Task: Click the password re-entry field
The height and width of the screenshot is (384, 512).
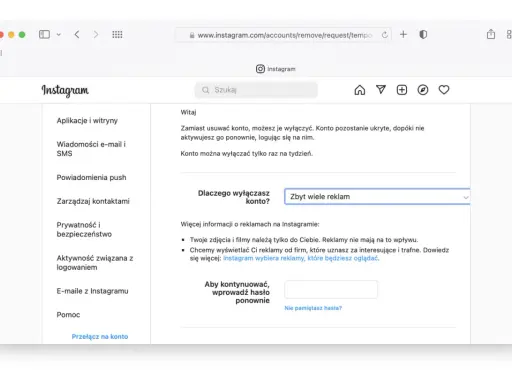Action: pos(331,289)
